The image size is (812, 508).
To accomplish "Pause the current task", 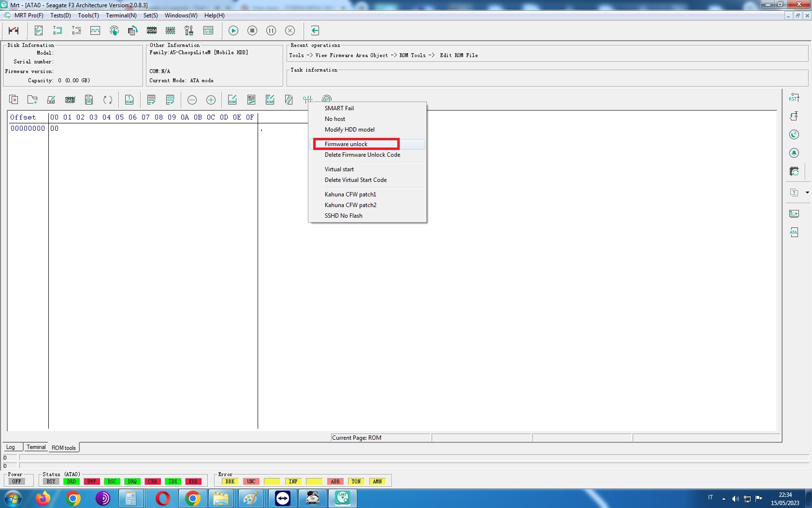I will [271, 30].
